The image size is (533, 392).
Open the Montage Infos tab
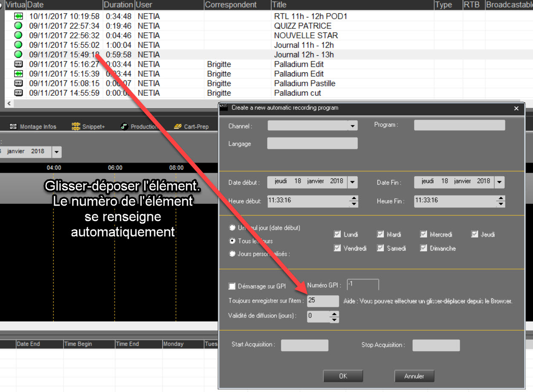click(x=33, y=126)
